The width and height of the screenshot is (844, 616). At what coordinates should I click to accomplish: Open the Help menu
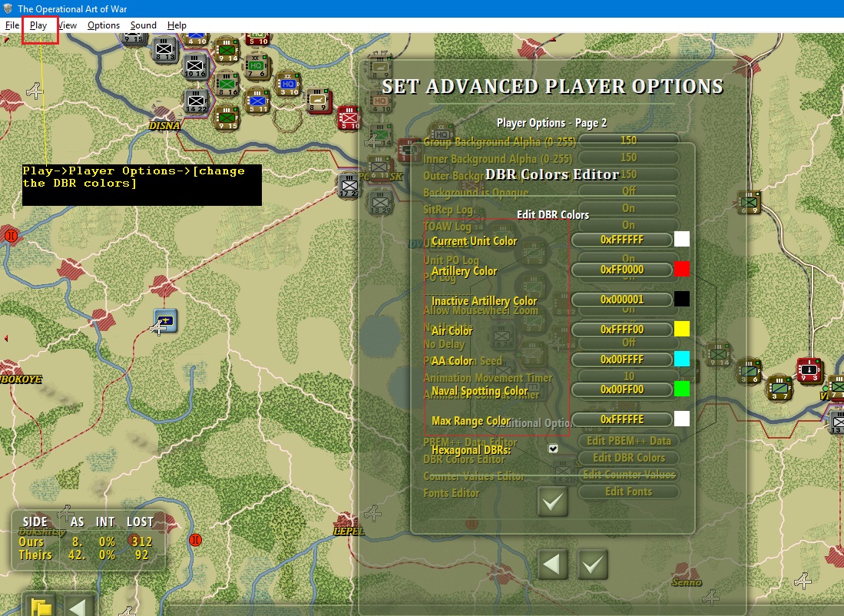pos(177,25)
